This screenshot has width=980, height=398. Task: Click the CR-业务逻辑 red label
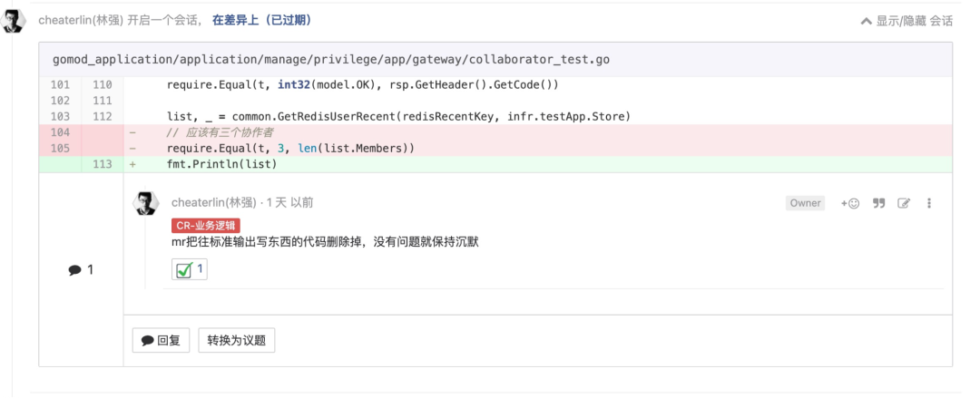(x=206, y=225)
